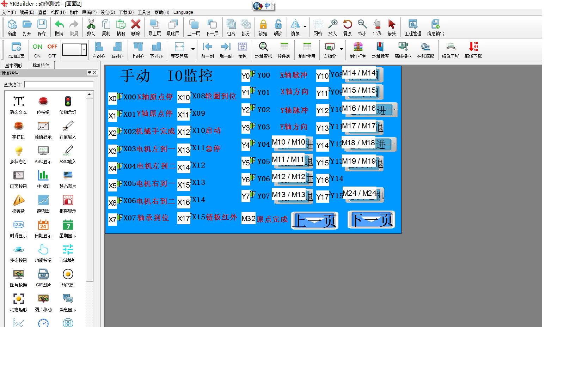The width and height of the screenshot is (588, 365).
Task: Click the 查找控件 search field
Action: pyautogui.click(x=59, y=85)
